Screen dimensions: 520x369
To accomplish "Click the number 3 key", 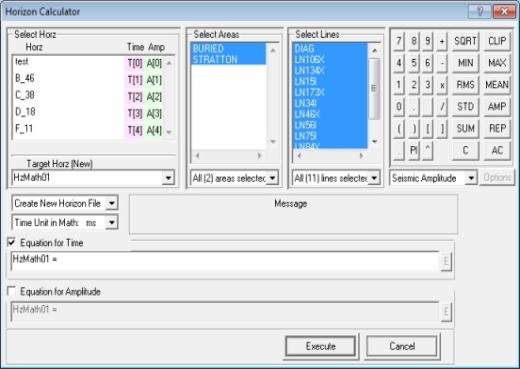I will (x=427, y=85).
